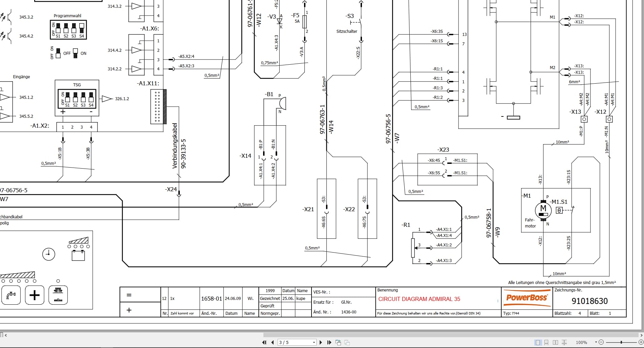
Task: Click the 'CIRCUIT DIAGRAM ADMIRAL 35' title text
Action: click(x=419, y=299)
